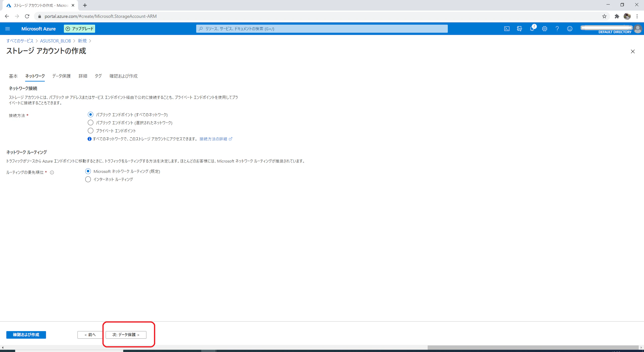The height and width of the screenshot is (352, 644).
Task: Open the browser extensions puzzle icon
Action: (x=617, y=16)
